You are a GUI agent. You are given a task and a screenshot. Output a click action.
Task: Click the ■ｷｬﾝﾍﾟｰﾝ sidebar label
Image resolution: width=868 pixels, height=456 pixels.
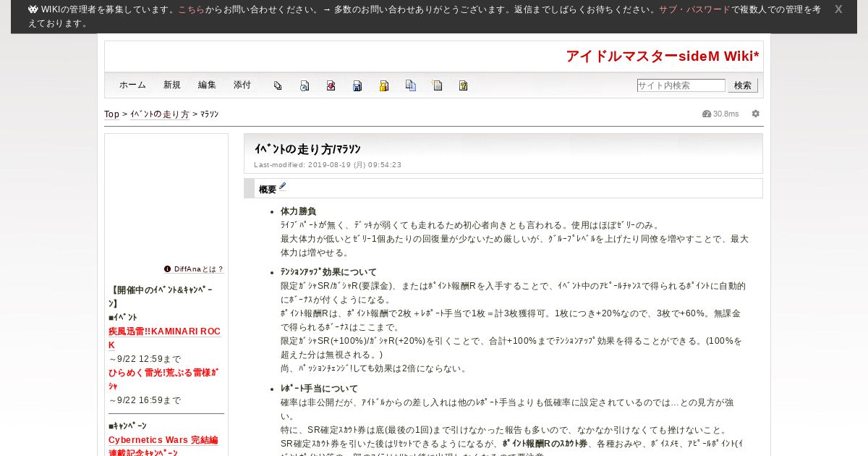click(127, 426)
